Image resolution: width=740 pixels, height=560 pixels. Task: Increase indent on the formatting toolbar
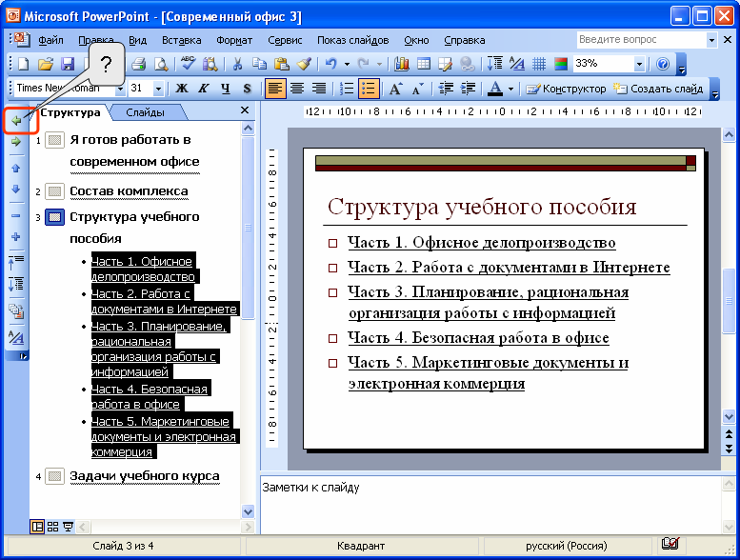(x=468, y=89)
